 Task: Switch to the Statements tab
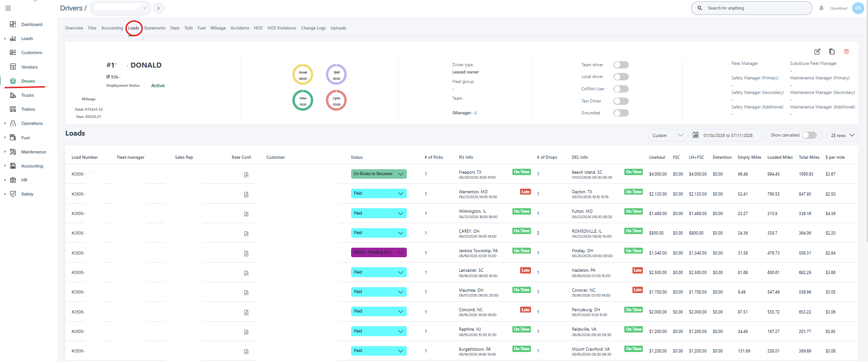154,28
